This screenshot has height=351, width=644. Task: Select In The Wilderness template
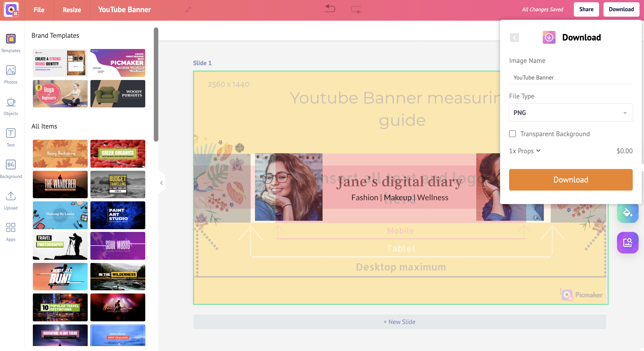click(118, 277)
